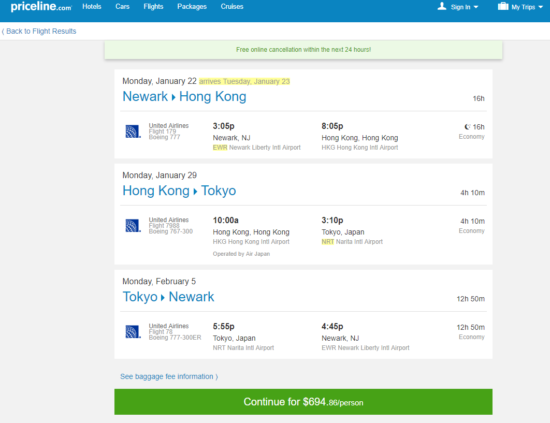
Task: Click United Airlines logo for Flight 179
Action: (133, 132)
